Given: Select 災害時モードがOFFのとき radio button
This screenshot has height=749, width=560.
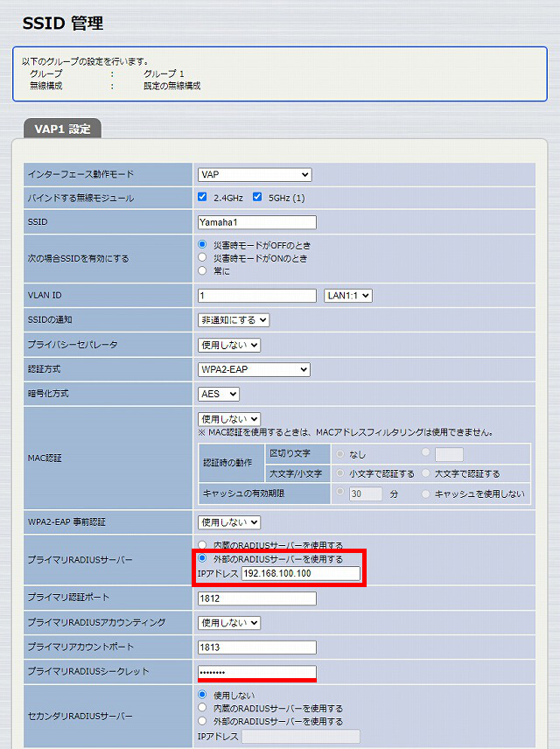Looking at the screenshot, I should (x=202, y=245).
